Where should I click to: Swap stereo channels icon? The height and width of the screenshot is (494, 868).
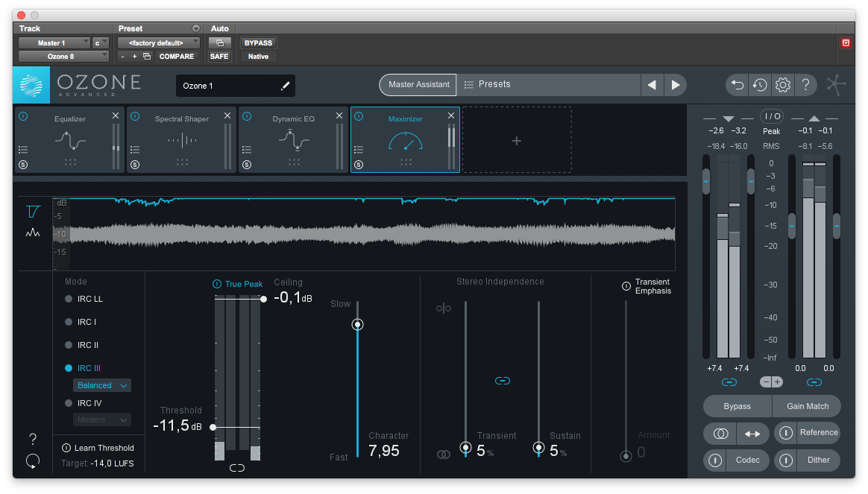point(752,434)
